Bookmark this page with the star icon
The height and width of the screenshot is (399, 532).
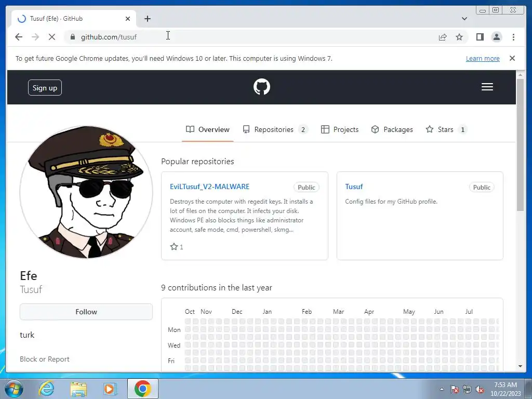pyautogui.click(x=459, y=37)
